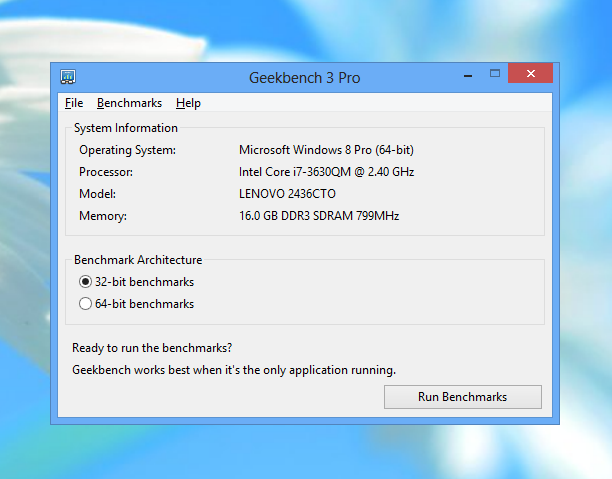Viewport: 612px width, 479px height.
Task: Click the Operating System label
Action: (x=127, y=150)
